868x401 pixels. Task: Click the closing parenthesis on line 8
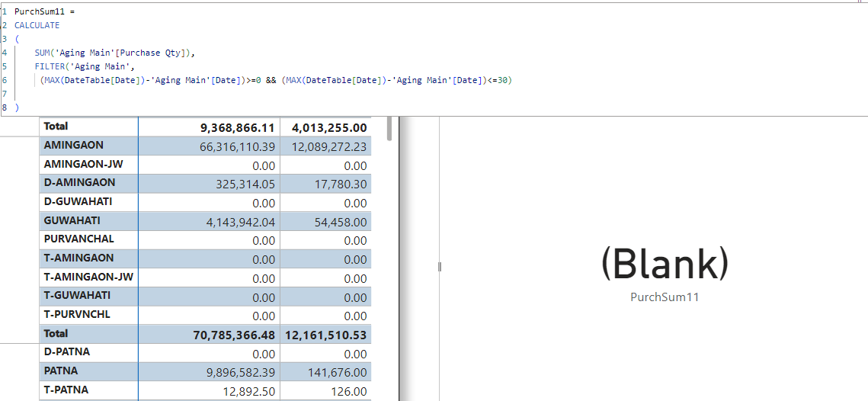point(18,107)
